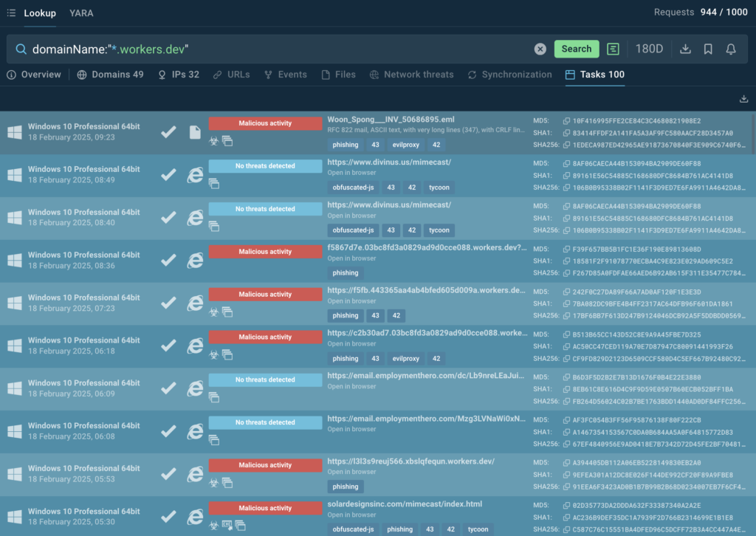
Task: Click the notification bell icon
Action: point(731,49)
